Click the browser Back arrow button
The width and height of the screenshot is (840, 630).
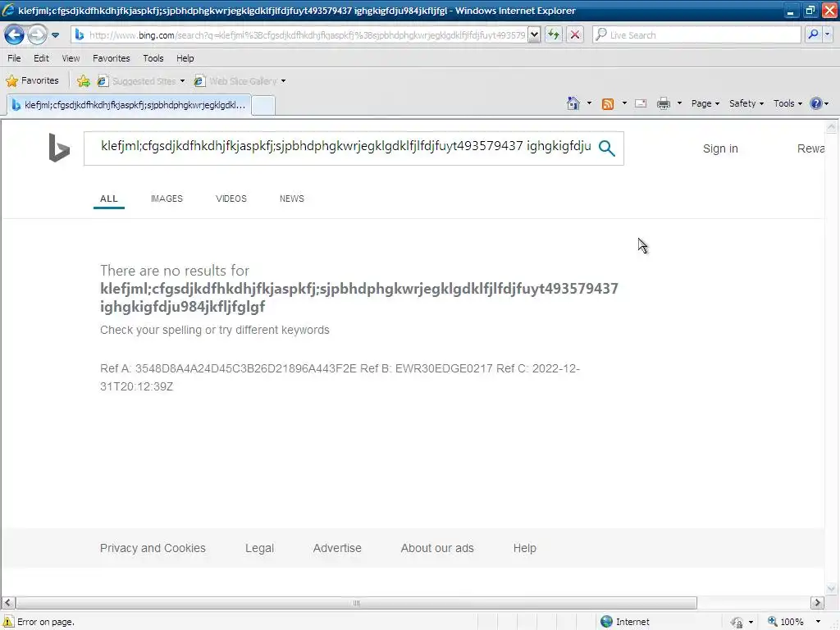coord(14,35)
